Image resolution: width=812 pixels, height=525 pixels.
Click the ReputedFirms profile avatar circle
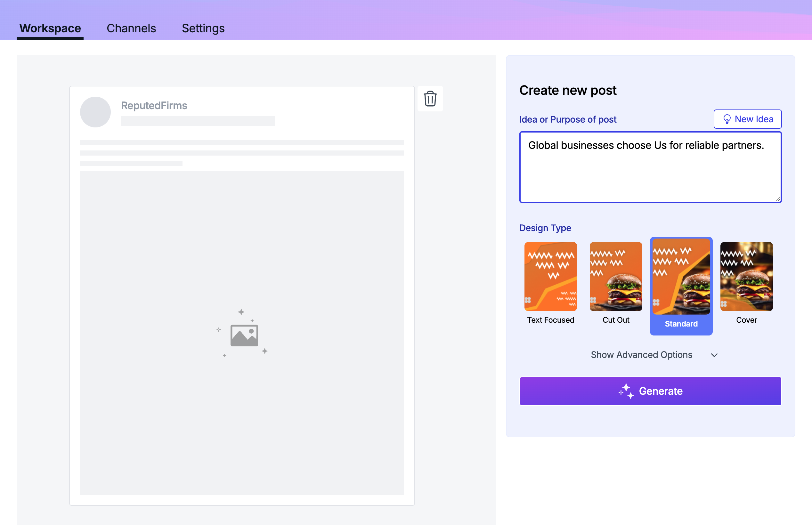click(95, 112)
